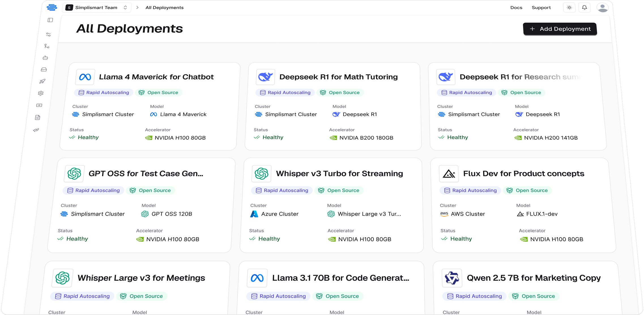The image size is (644, 315).
Task: Open the rocket deployments sidebar icon
Action: click(42, 81)
